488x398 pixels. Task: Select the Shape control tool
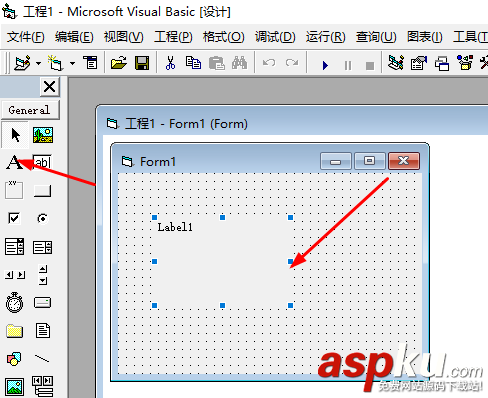tap(14, 359)
